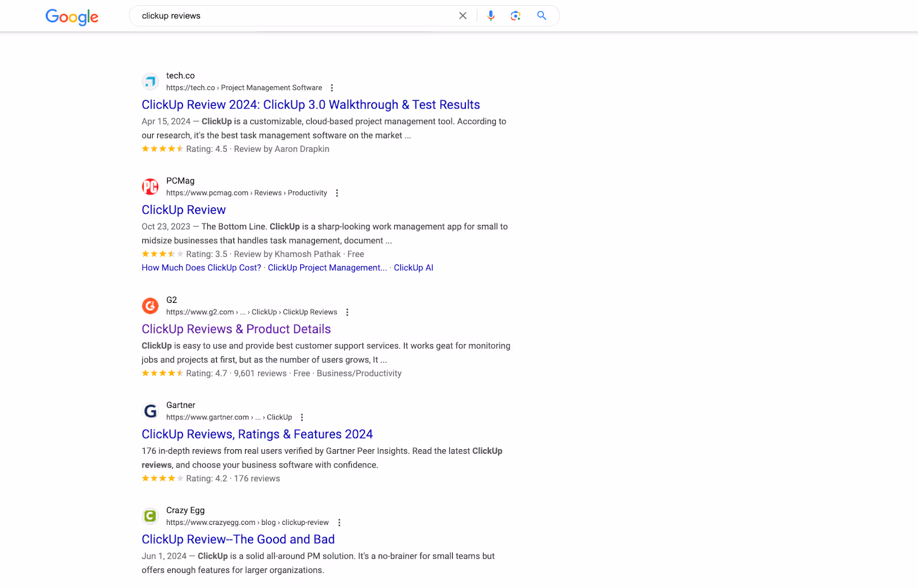This screenshot has height=588, width=918.
Task: Click the tech.co favicon
Action: pyautogui.click(x=150, y=81)
